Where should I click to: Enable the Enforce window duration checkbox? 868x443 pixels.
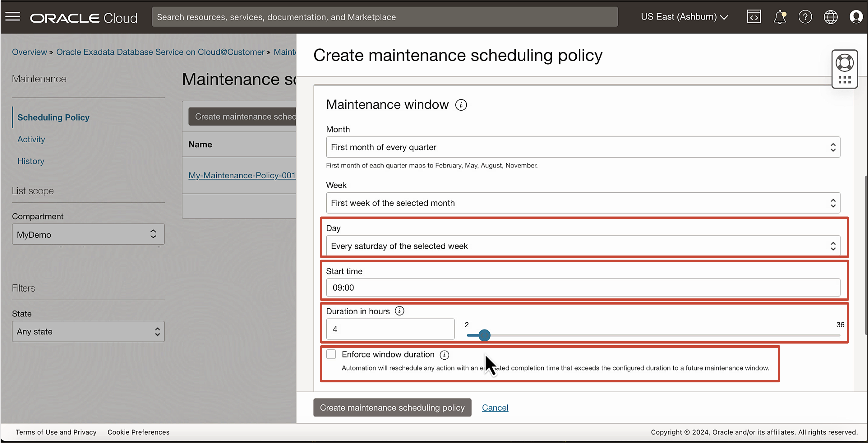pyautogui.click(x=331, y=354)
